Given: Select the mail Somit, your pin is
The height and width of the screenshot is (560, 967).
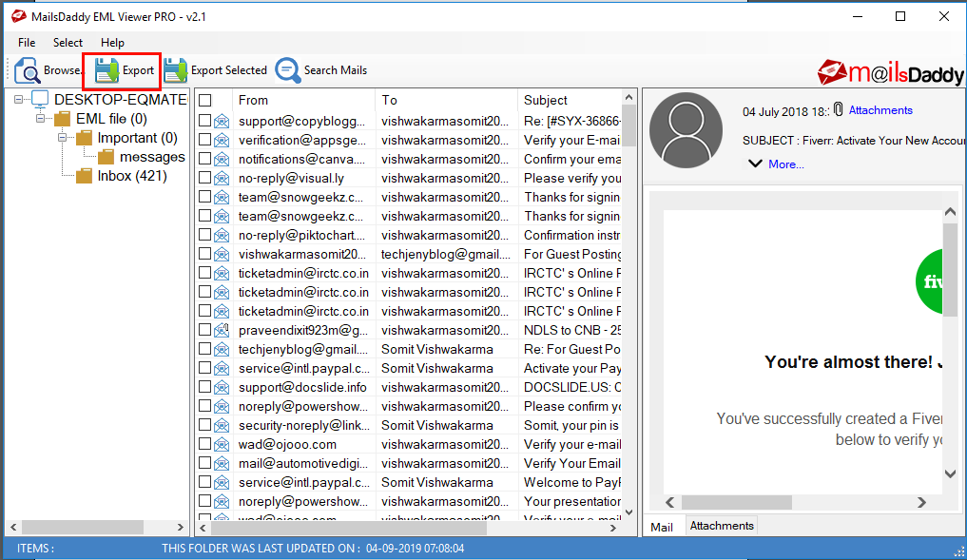Looking at the screenshot, I should 571,426.
